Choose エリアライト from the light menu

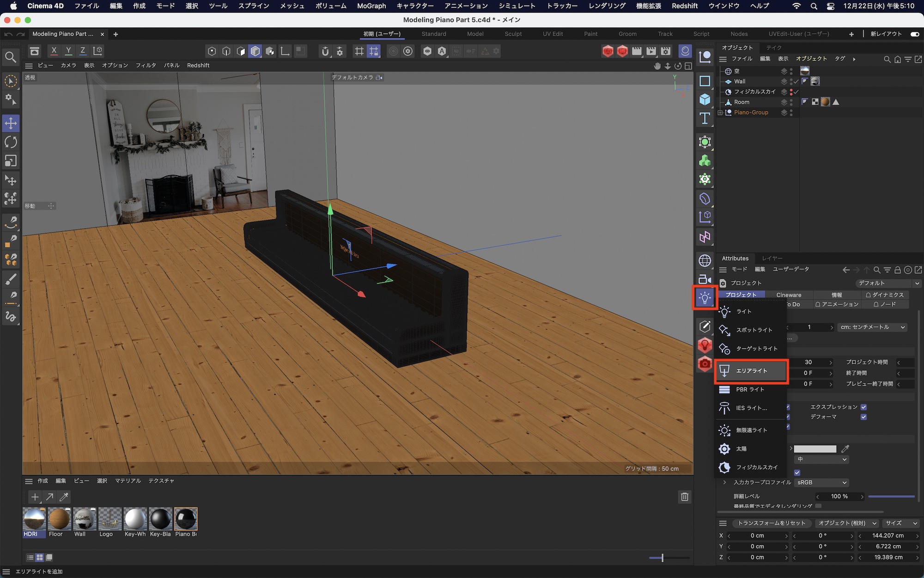(x=751, y=371)
